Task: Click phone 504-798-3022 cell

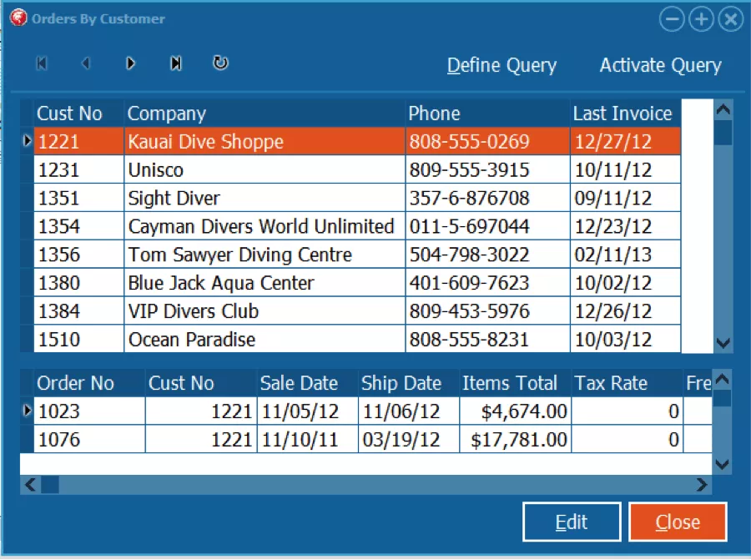Action: (x=487, y=255)
